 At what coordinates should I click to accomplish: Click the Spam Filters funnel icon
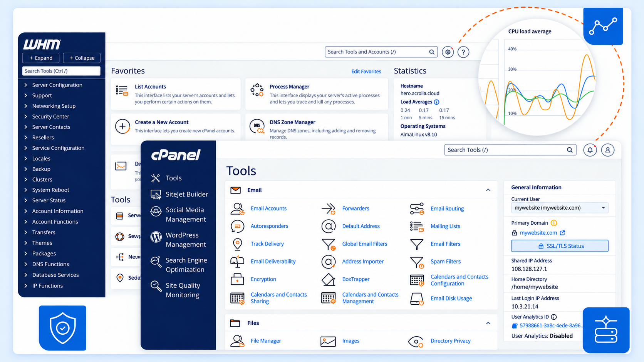[x=417, y=262]
